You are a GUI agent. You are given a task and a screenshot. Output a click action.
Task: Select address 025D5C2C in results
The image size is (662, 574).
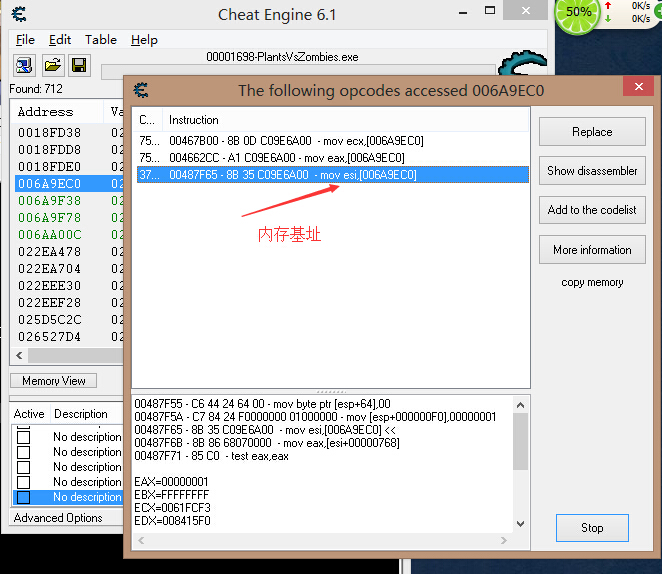[49, 320]
